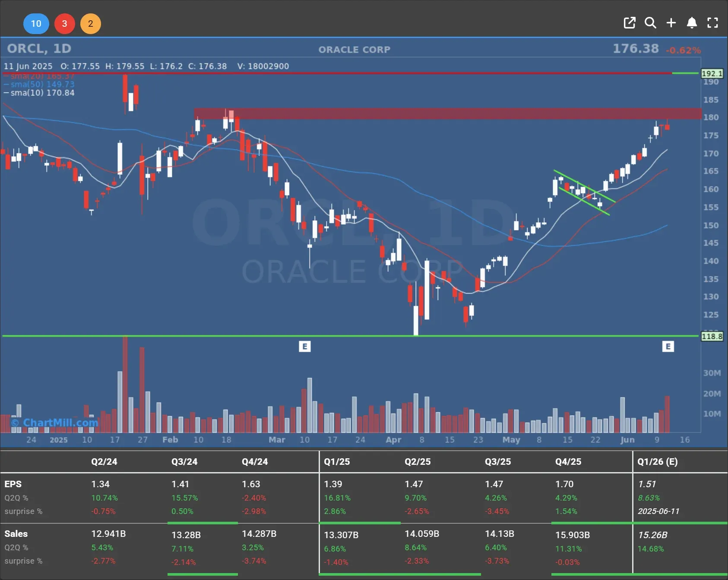Click the ORACLE CORP chart title
The width and height of the screenshot is (728, 580).
354,50
